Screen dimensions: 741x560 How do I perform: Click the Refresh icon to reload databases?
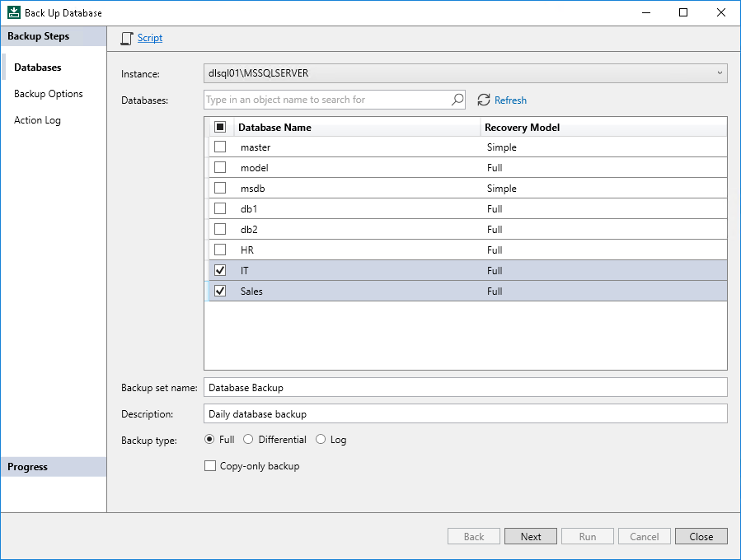point(485,100)
